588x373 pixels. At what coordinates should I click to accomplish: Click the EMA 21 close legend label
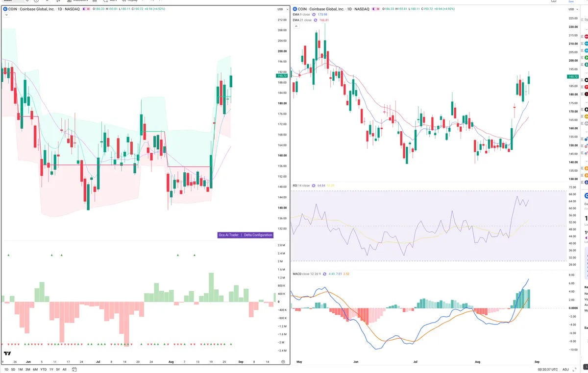pos(302,20)
